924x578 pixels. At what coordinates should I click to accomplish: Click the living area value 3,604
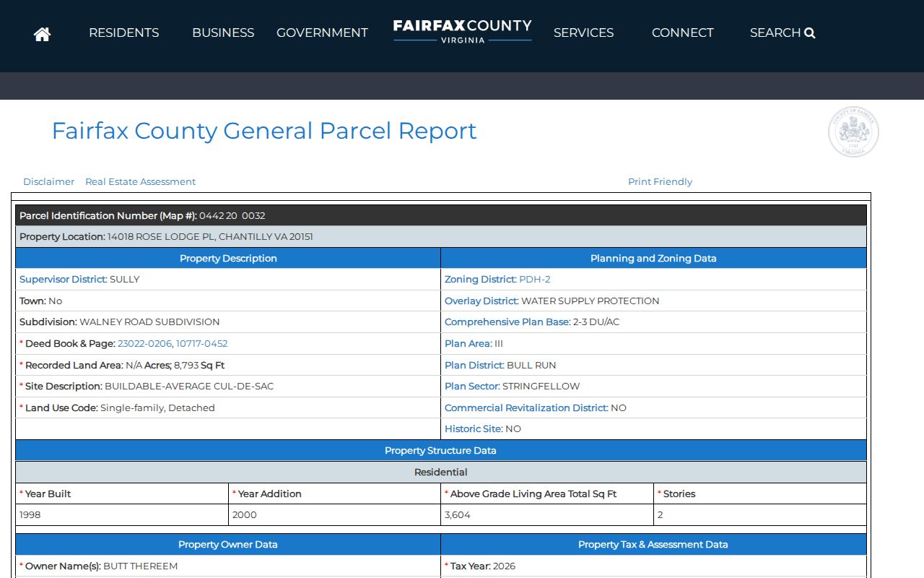click(x=458, y=515)
